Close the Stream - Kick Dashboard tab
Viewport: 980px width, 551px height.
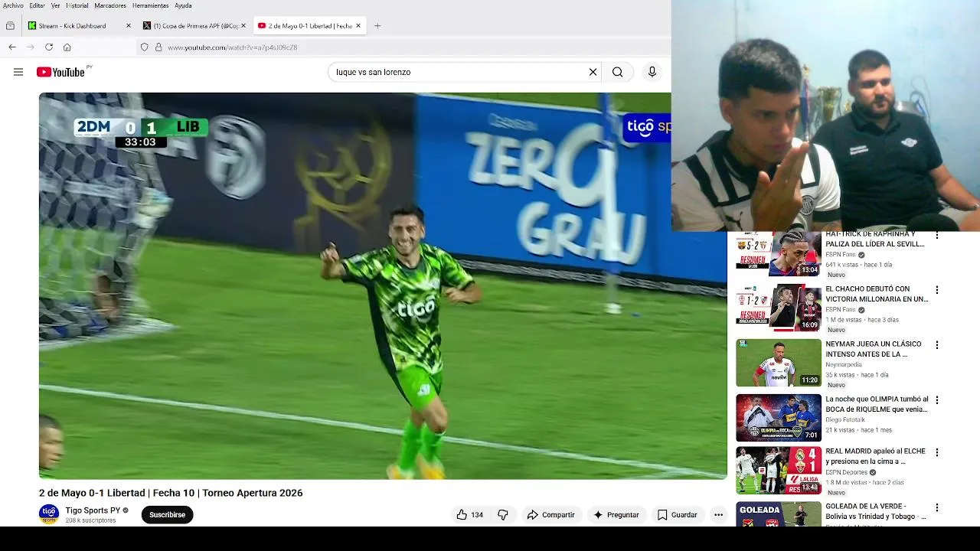pyautogui.click(x=129, y=26)
